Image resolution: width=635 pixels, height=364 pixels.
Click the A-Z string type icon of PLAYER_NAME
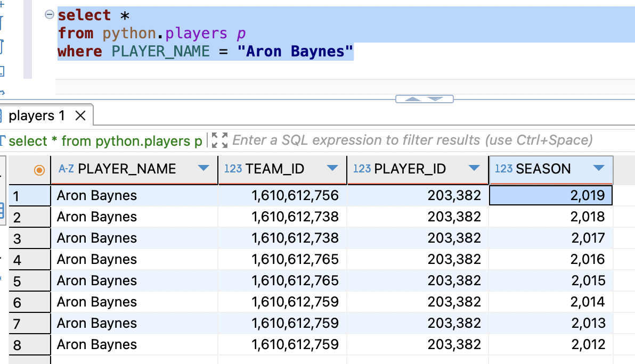(x=66, y=169)
